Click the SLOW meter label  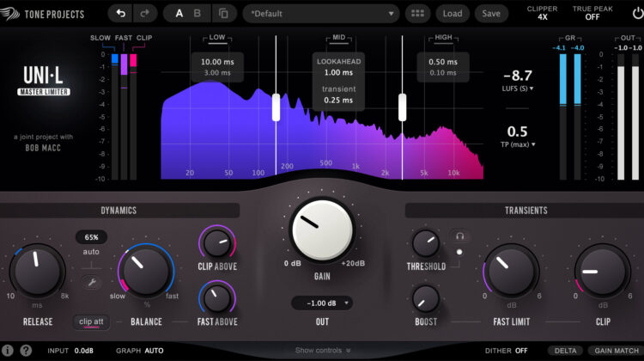[100, 38]
